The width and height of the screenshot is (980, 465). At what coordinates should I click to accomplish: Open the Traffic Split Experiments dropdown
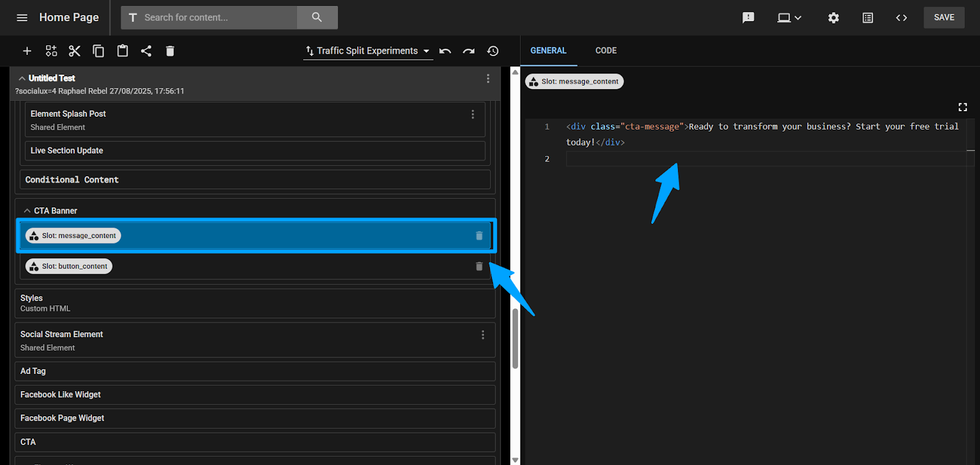coord(368,51)
